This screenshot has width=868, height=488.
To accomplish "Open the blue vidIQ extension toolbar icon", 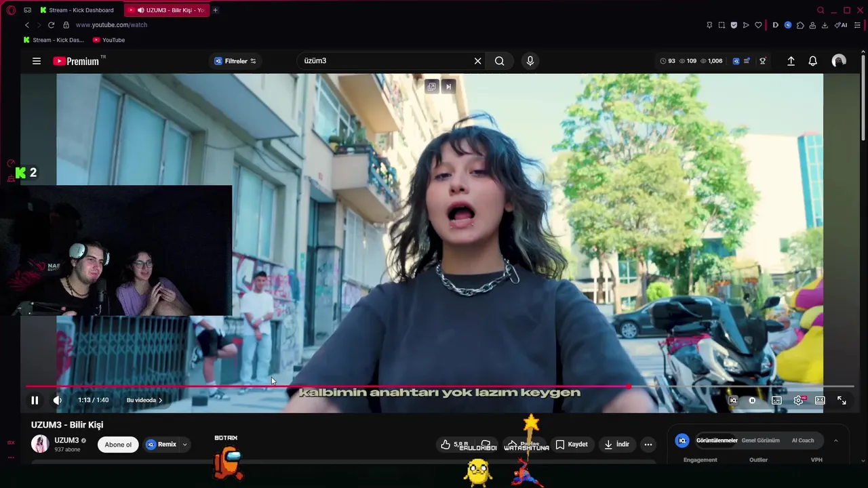I will (x=788, y=25).
